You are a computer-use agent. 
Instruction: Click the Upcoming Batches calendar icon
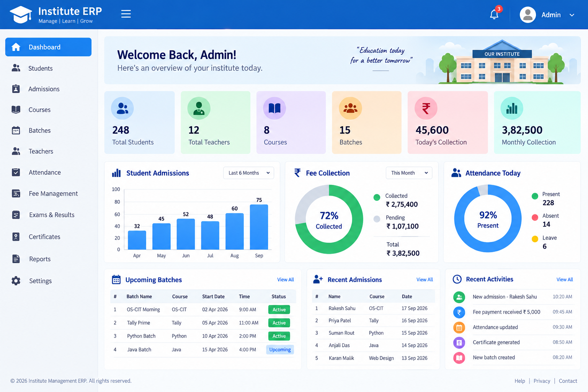click(116, 280)
